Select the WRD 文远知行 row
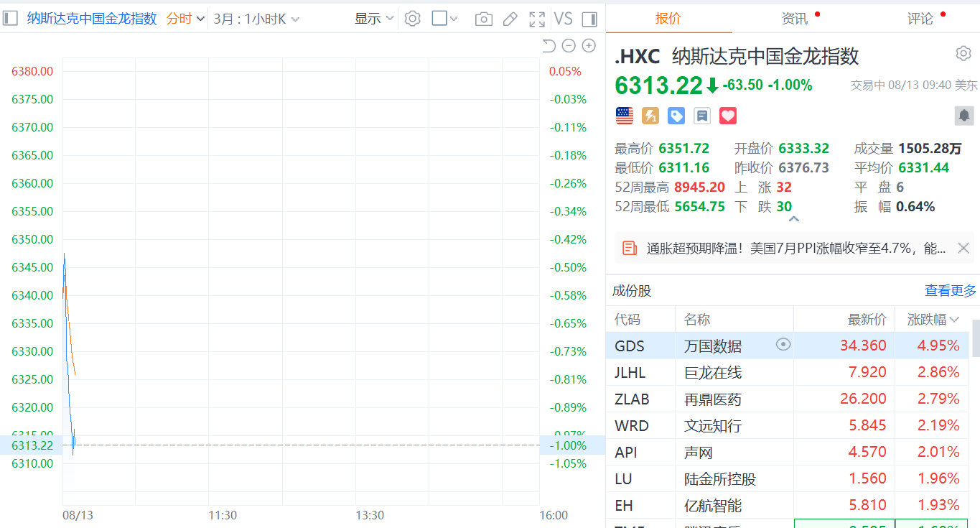The width and height of the screenshot is (980, 528). pyautogui.click(x=787, y=425)
